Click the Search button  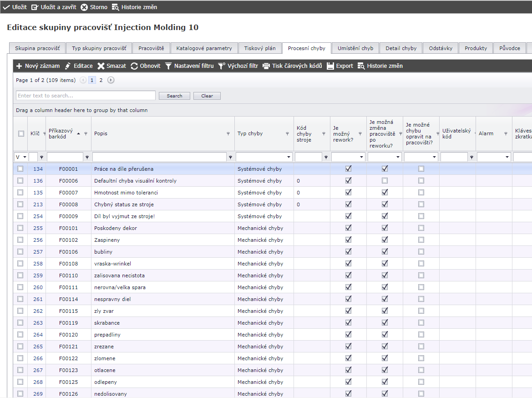point(174,96)
